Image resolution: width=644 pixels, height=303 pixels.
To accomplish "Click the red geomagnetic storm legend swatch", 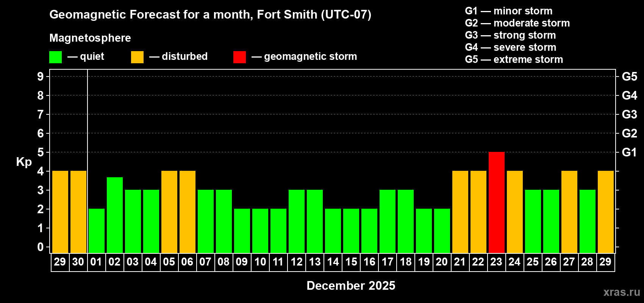I will click(239, 57).
